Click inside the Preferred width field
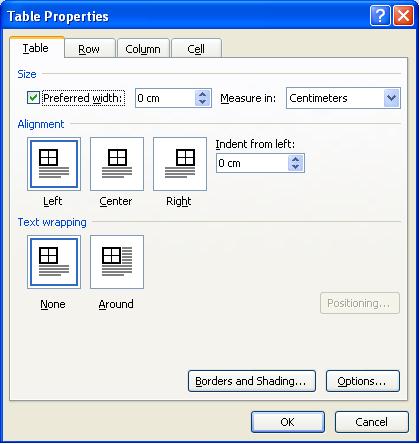 [x=165, y=98]
